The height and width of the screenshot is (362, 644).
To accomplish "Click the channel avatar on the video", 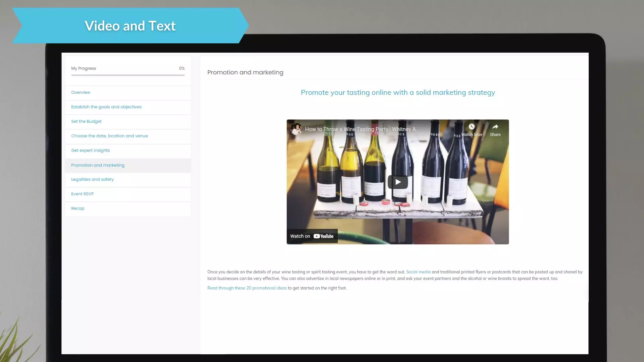I will click(x=296, y=129).
